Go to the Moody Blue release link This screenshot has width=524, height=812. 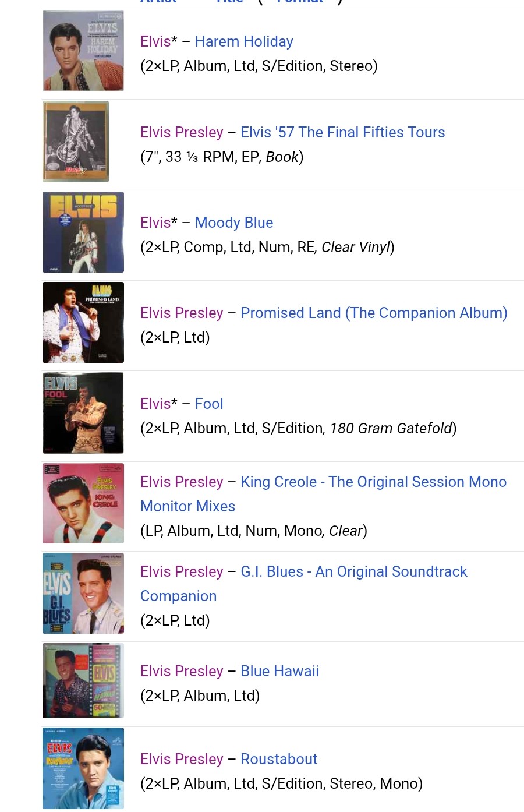coord(234,223)
